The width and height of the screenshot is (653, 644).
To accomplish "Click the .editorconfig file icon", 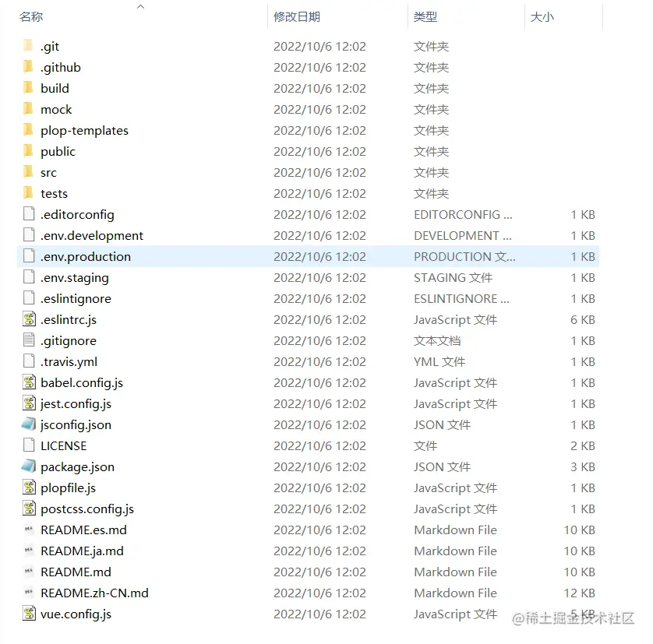I will (29, 213).
